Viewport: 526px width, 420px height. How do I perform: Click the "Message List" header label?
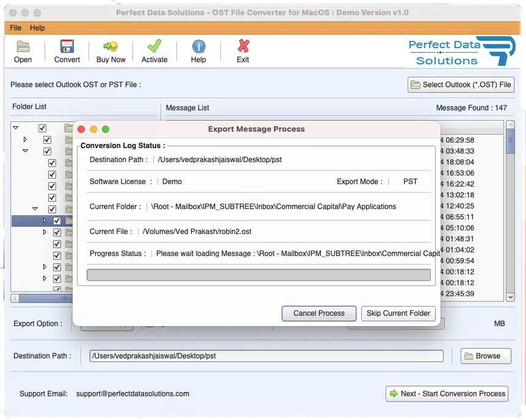click(x=187, y=108)
